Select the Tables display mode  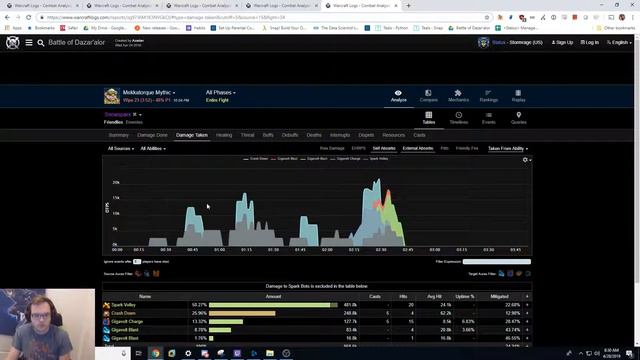click(429, 118)
